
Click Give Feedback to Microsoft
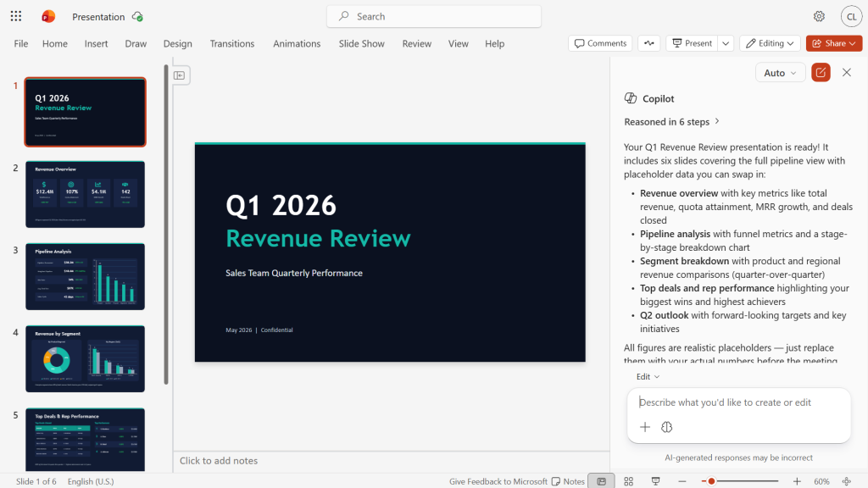[498, 481]
